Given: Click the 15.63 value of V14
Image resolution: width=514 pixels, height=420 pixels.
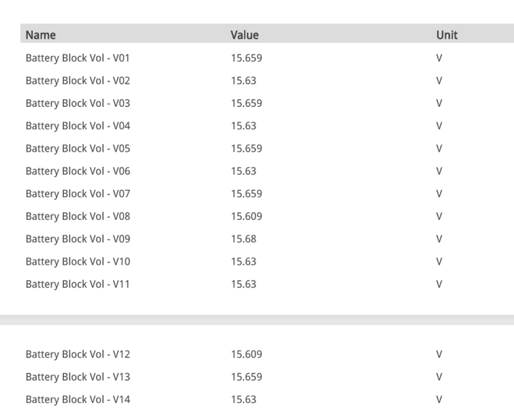Looking at the screenshot, I should [x=244, y=399].
